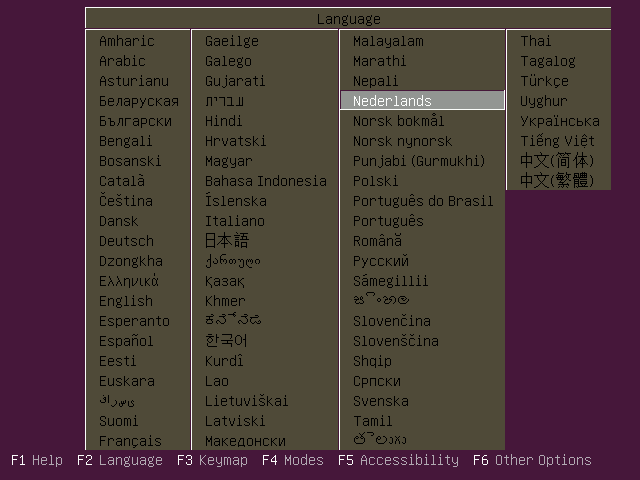The height and width of the screenshot is (480, 640).
Task: Select Türkçe in the last column
Action: [544, 81]
